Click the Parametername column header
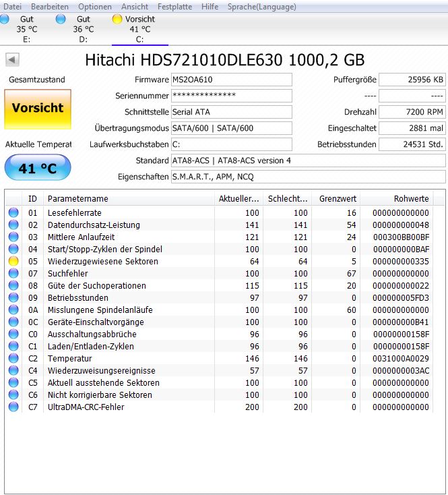448x495 pixels. (129, 198)
